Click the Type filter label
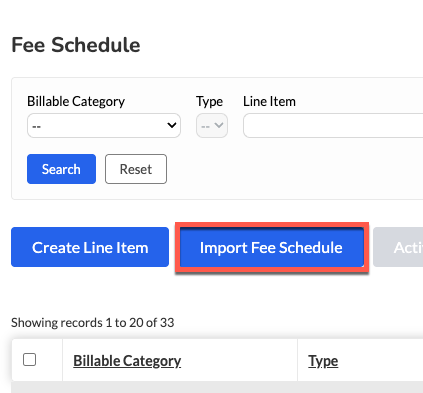423x393 pixels. click(x=209, y=101)
